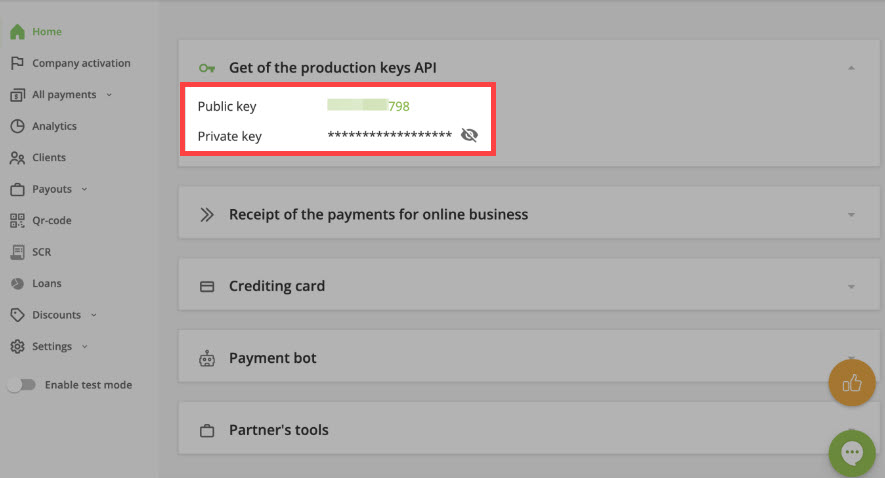Expand the Payouts submenu arrow

click(x=84, y=189)
